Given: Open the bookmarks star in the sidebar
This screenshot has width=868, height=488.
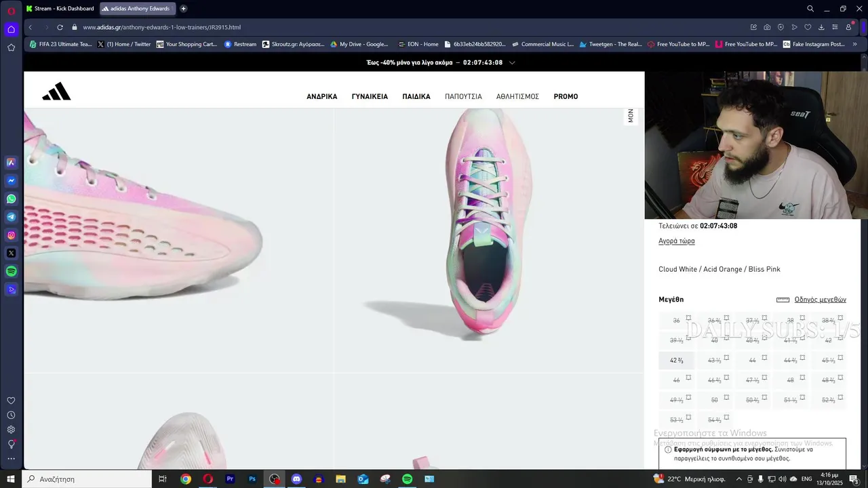Looking at the screenshot, I should [x=11, y=47].
